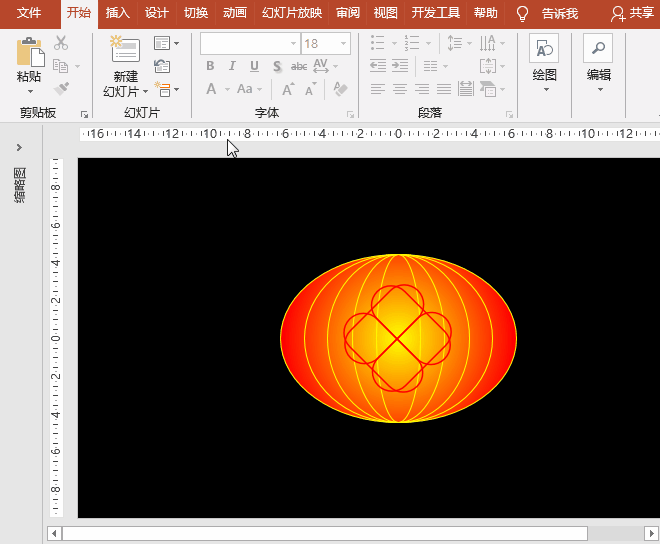Screen dimensions: 660x544
Task: Open the Drawing (绘图) group button
Action: pyautogui.click(x=544, y=63)
